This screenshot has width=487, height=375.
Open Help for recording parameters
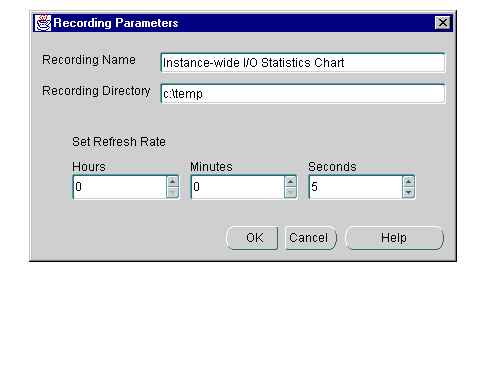[394, 238]
